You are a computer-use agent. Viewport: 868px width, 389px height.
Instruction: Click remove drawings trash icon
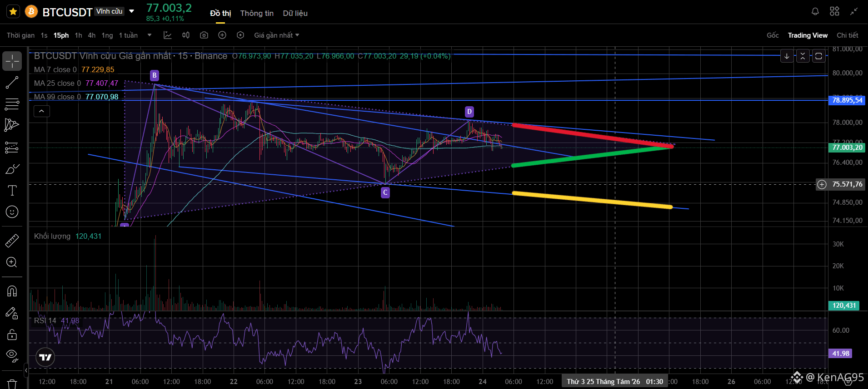point(12,384)
